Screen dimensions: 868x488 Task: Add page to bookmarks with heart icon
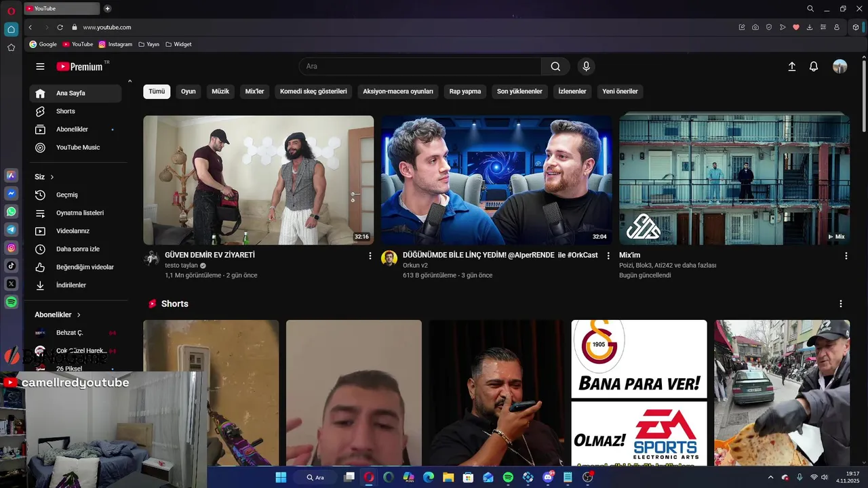[x=796, y=27]
